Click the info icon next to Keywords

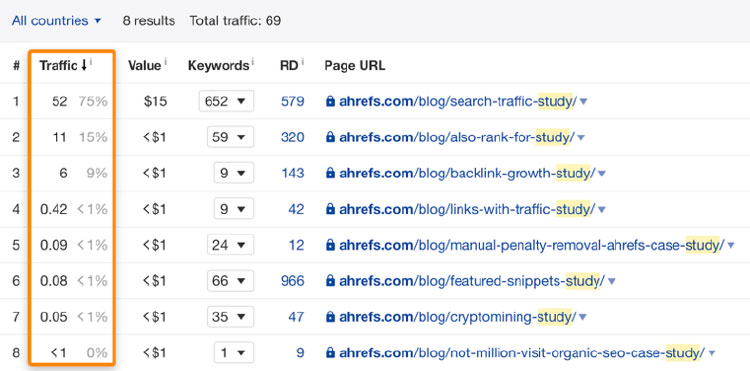tap(253, 62)
